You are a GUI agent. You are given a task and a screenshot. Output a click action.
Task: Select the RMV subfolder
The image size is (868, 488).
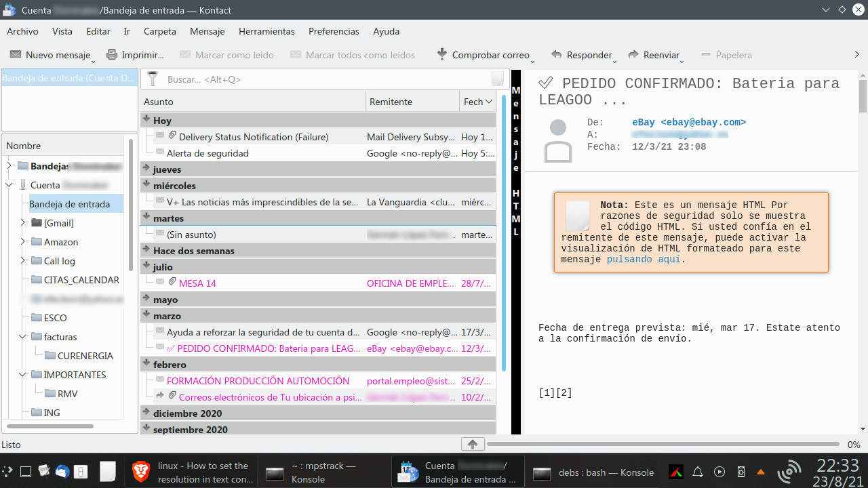click(x=61, y=394)
